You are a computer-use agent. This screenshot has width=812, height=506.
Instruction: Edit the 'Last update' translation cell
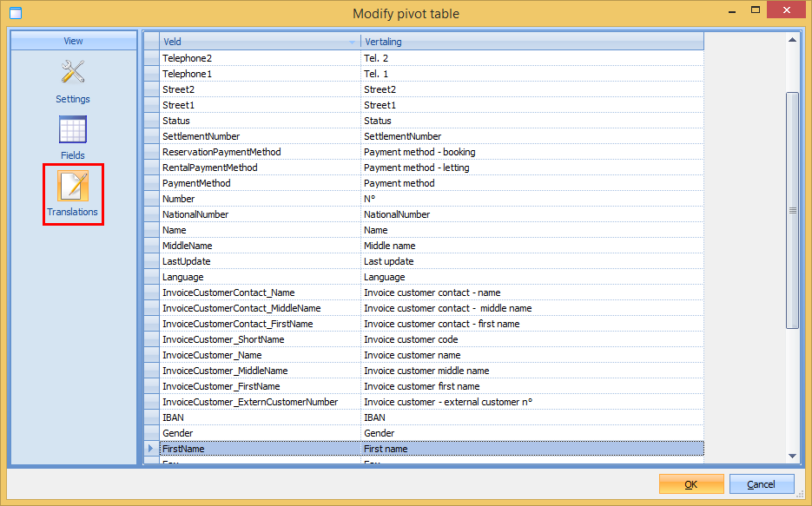531,261
